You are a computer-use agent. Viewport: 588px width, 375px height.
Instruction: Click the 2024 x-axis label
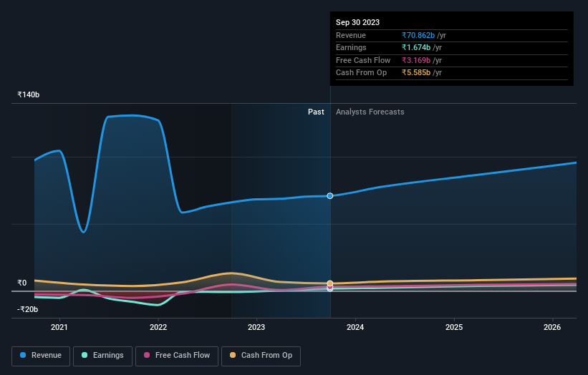(x=355, y=327)
